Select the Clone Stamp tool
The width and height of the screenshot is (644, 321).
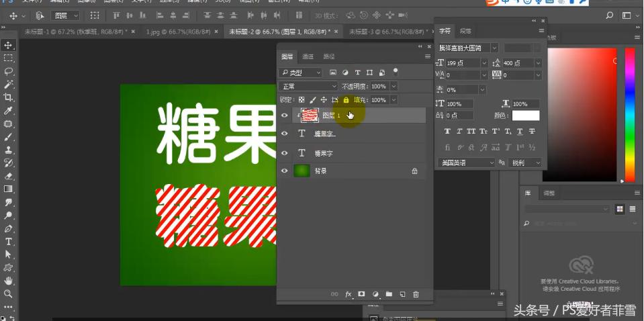pyautogui.click(x=8, y=150)
